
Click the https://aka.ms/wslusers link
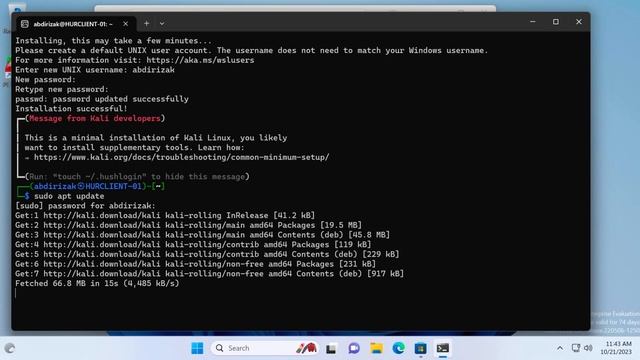tap(200, 60)
